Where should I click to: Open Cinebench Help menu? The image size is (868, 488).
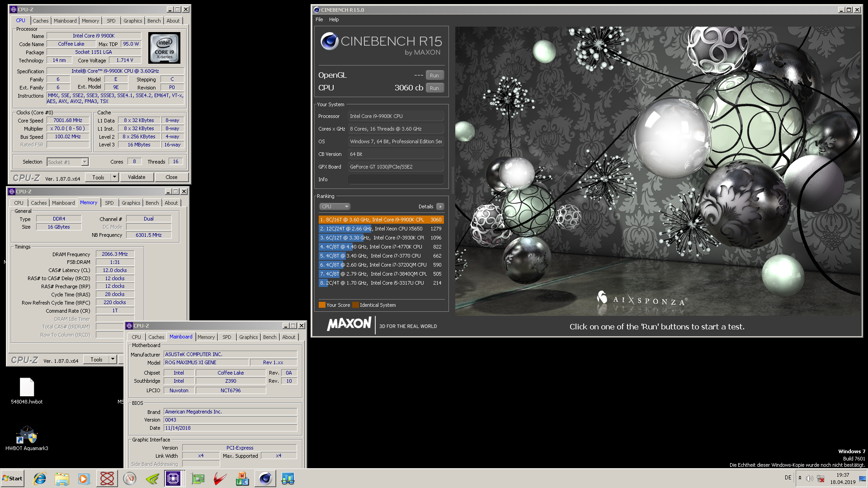334,19
